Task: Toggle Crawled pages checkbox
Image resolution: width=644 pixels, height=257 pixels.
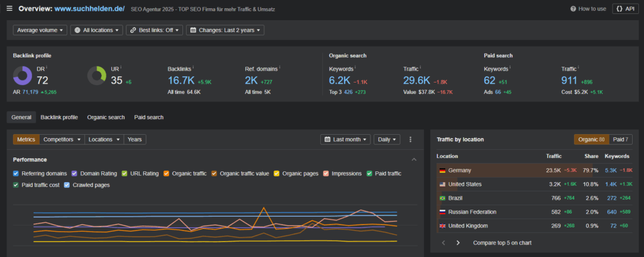Action: tap(67, 185)
